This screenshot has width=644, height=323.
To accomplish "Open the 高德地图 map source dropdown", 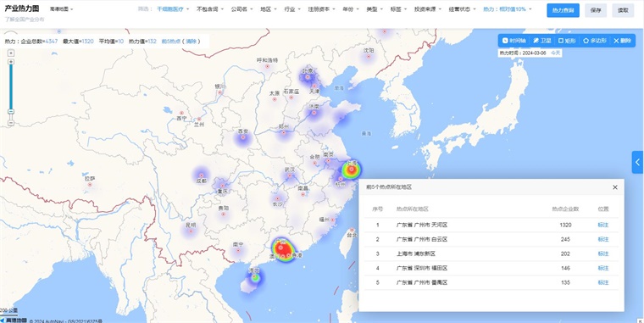I will (61, 9).
